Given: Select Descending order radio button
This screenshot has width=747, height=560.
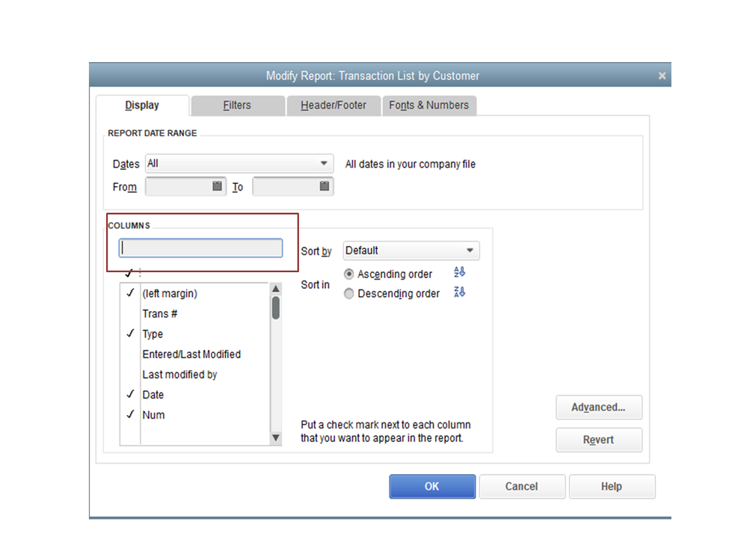Looking at the screenshot, I should coord(348,294).
